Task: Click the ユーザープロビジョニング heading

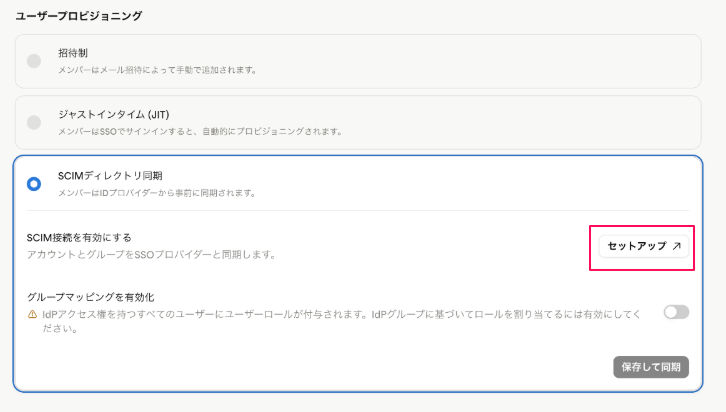Action: point(79,16)
